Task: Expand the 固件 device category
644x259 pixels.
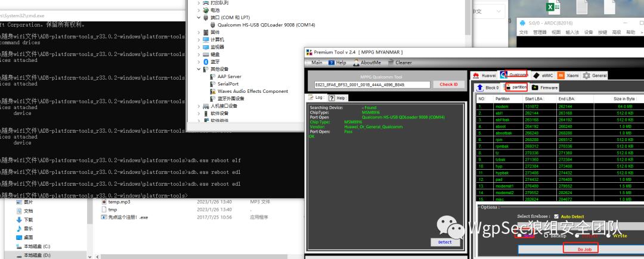Action: click(x=199, y=32)
